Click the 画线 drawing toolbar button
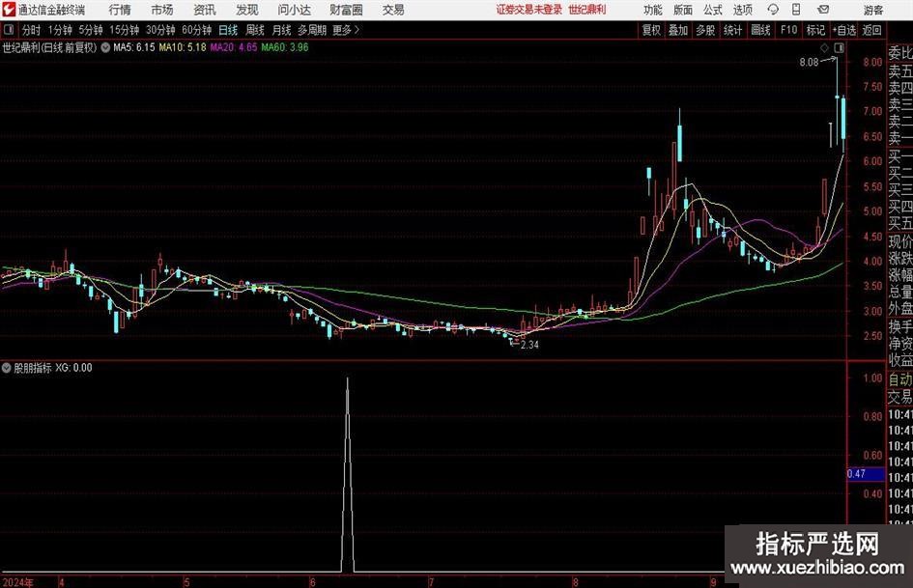 [760, 30]
